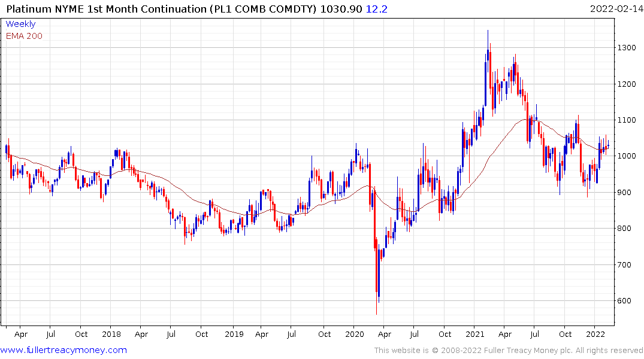
Task: Click the 1200 price axis label
Action: pos(627,84)
